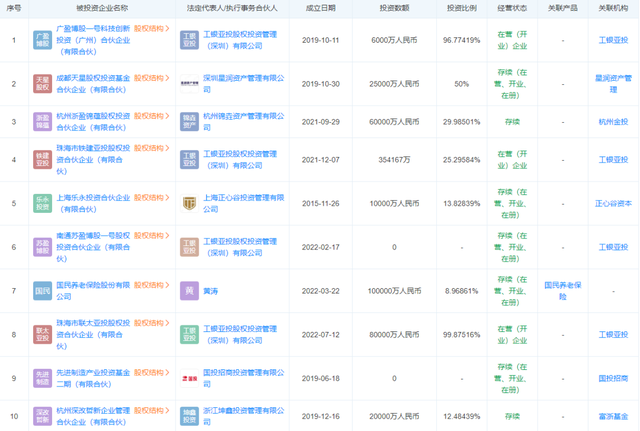Click the 国投招商 red logo in row 9

click(189, 378)
